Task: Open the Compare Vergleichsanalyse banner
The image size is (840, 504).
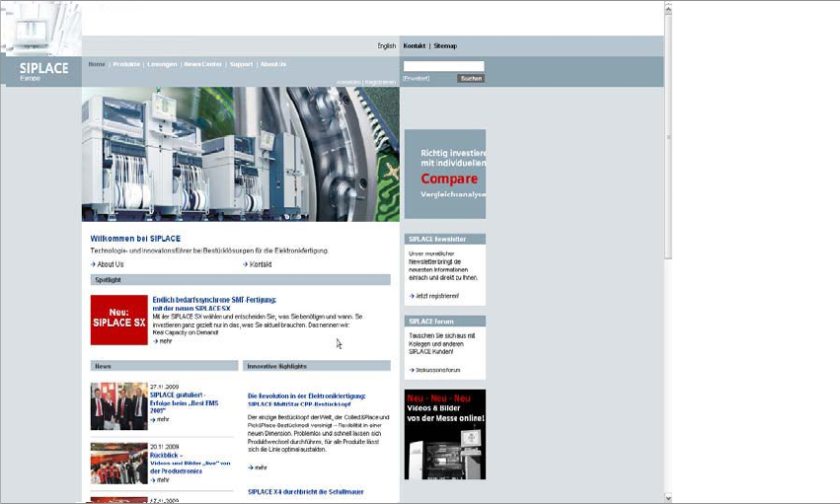Action: pyautogui.click(x=445, y=174)
